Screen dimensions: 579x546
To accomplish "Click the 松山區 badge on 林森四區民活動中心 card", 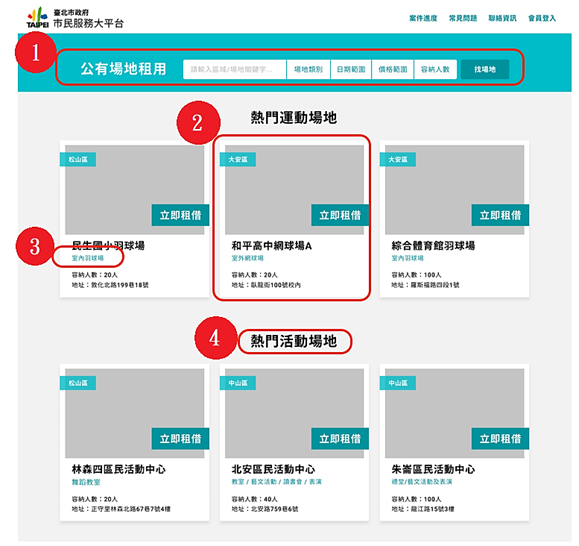I will click(78, 383).
